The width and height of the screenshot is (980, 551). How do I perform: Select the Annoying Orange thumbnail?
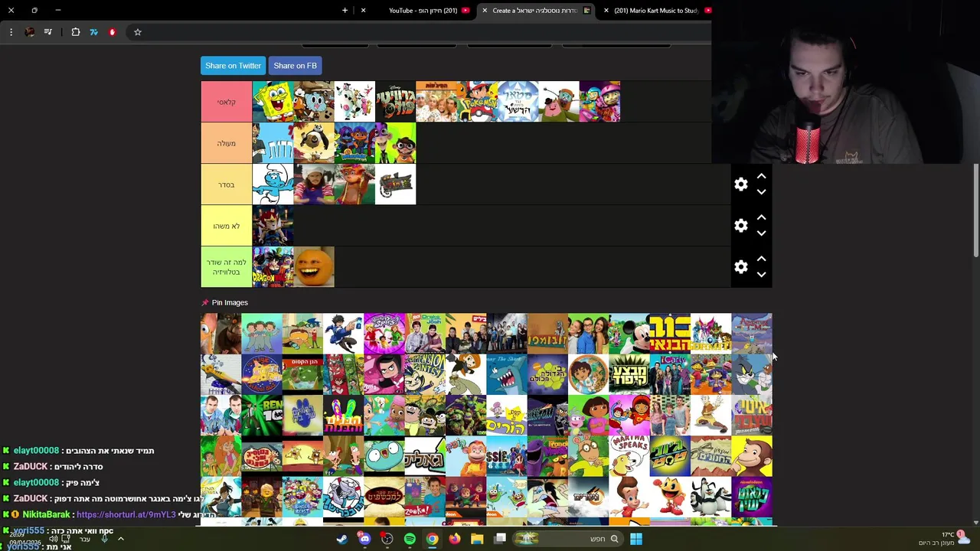click(x=314, y=267)
